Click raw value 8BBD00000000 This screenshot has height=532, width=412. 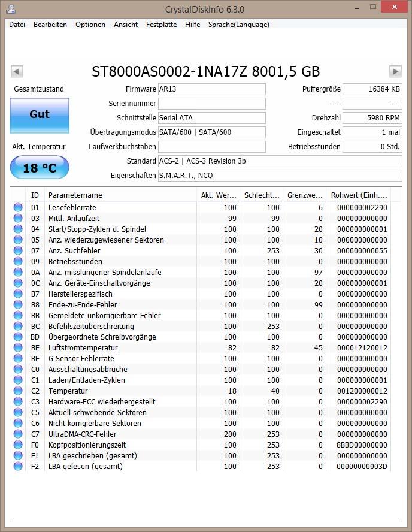[362, 445]
